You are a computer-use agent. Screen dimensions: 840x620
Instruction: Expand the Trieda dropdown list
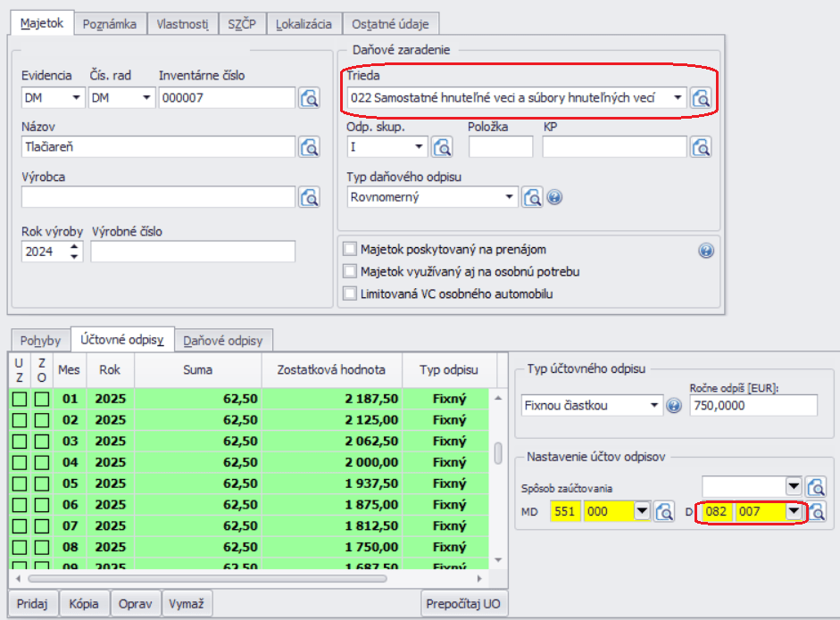pos(678,98)
